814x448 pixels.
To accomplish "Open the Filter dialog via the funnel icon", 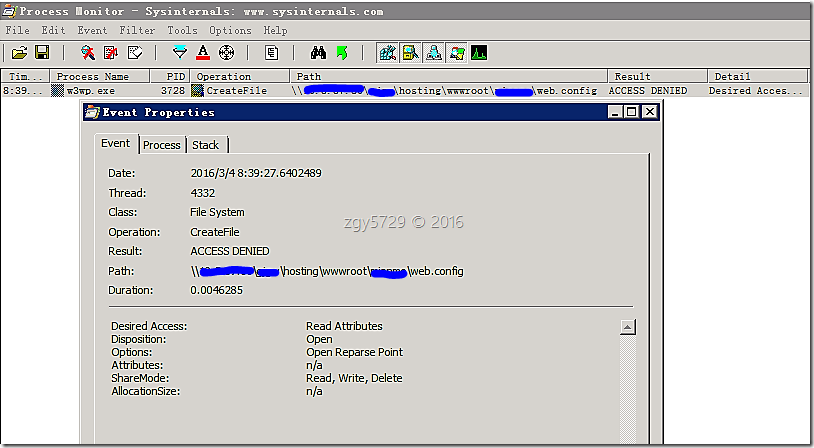I will (x=180, y=52).
